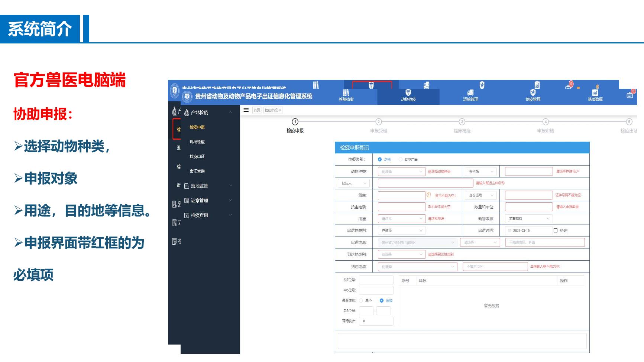This screenshot has width=644, height=362.
Task: Click the 货主电话 input field
Action: (401, 207)
